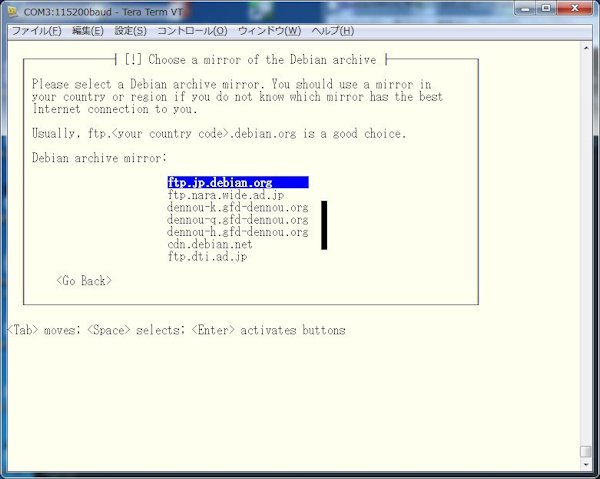Viewport: 600px width, 479px height.
Task: Select the dennou-k.gfd-dennou.org mirror
Action: [238, 207]
